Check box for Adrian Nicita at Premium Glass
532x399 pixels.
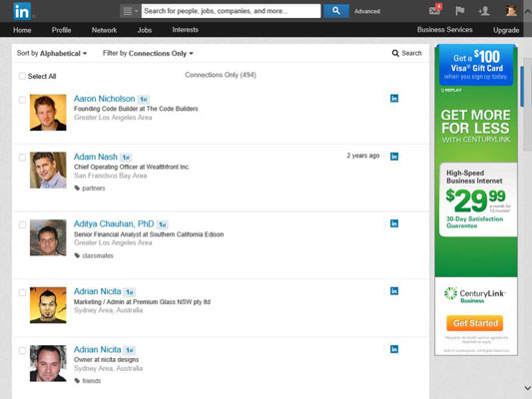tap(22, 292)
